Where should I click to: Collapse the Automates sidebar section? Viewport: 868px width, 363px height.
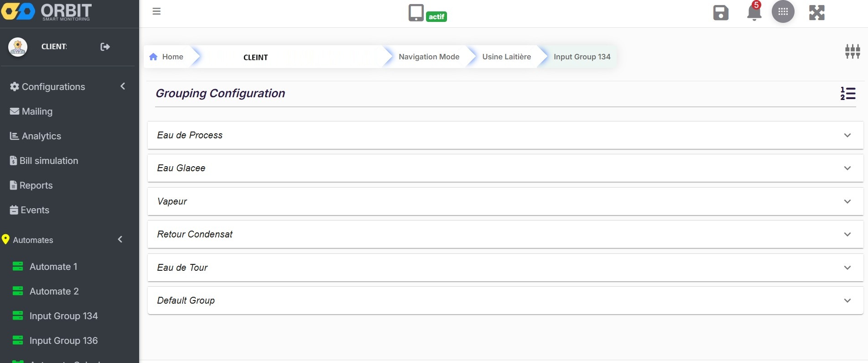[120, 239]
